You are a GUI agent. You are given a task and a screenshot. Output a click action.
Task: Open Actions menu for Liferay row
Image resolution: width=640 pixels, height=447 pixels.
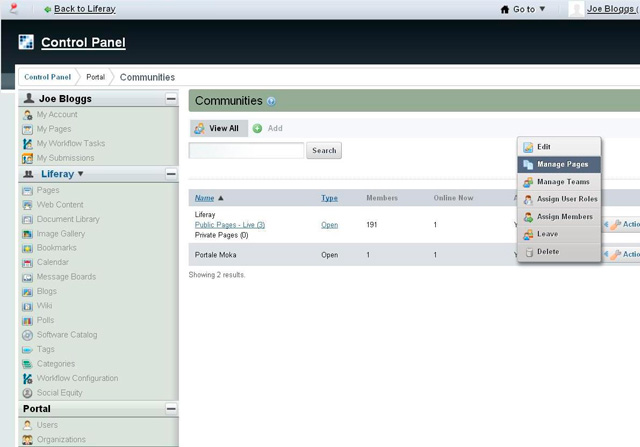point(624,224)
